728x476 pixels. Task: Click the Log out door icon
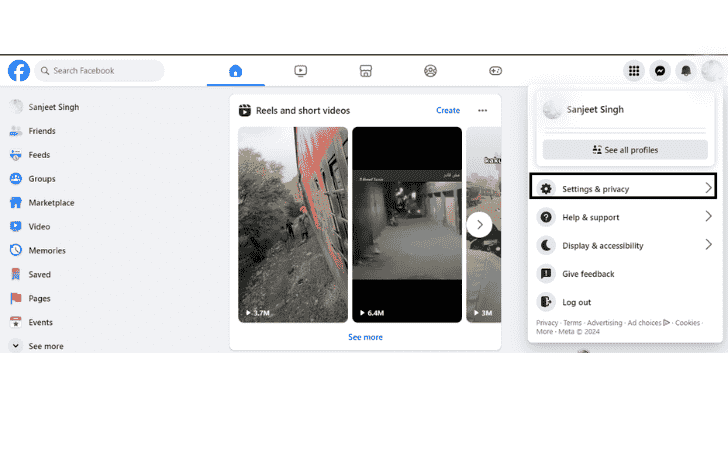click(546, 302)
